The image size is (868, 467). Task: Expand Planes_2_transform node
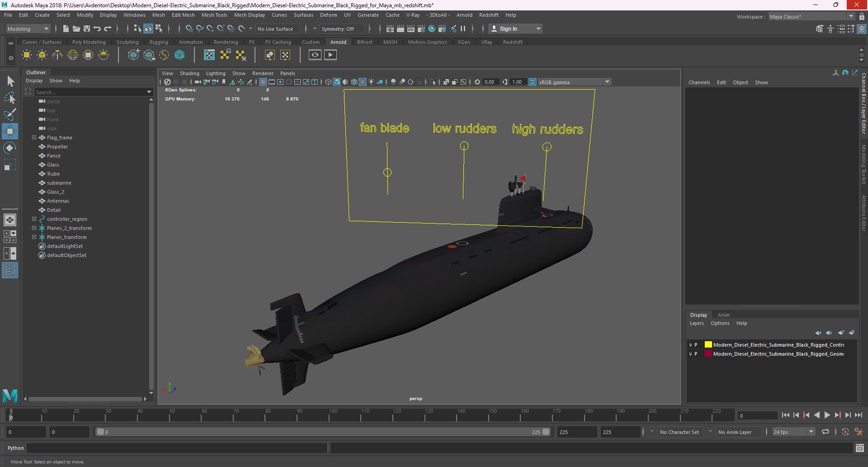(34, 228)
